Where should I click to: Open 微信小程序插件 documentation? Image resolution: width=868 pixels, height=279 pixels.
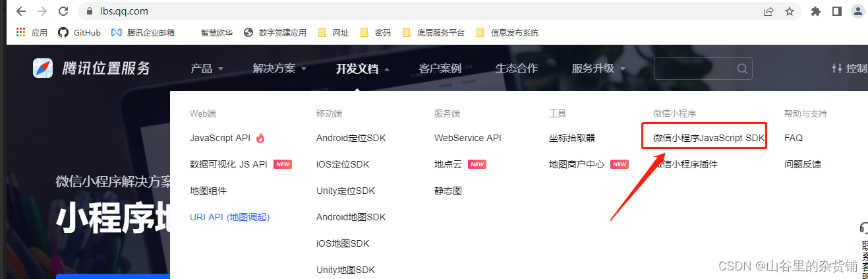click(685, 164)
